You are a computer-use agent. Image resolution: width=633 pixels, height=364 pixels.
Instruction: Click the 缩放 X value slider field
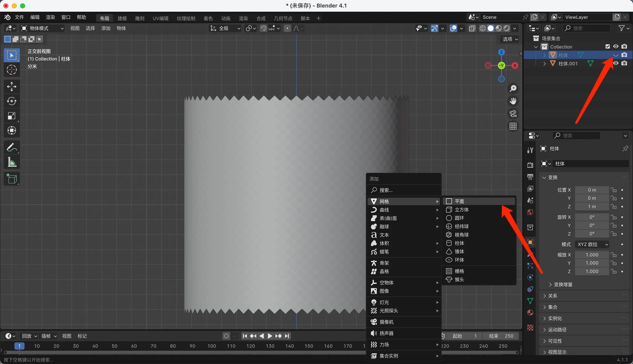592,255
